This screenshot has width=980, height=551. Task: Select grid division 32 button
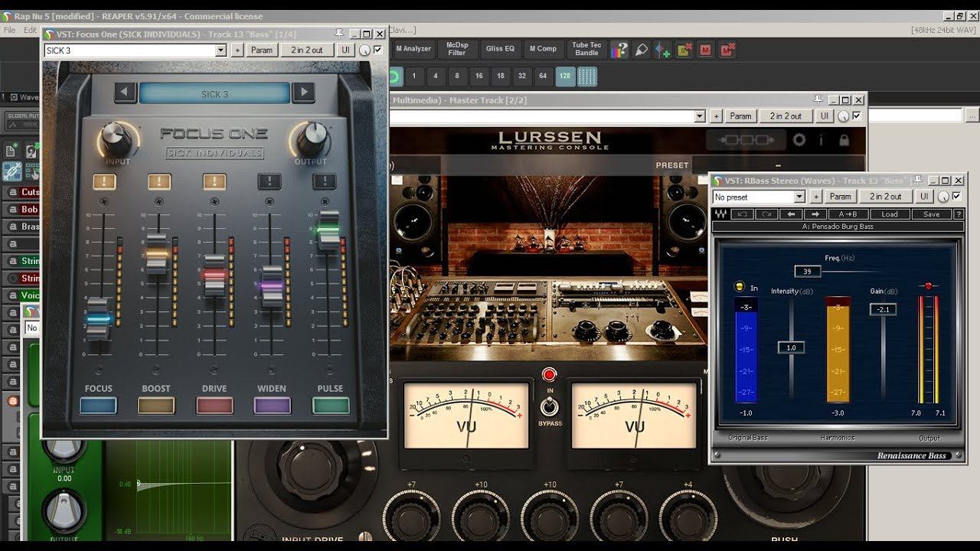pyautogui.click(x=522, y=77)
